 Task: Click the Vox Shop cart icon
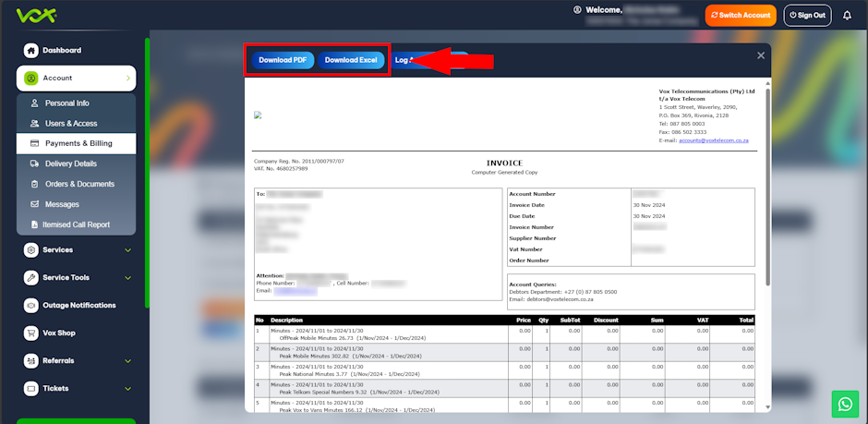[31, 333]
